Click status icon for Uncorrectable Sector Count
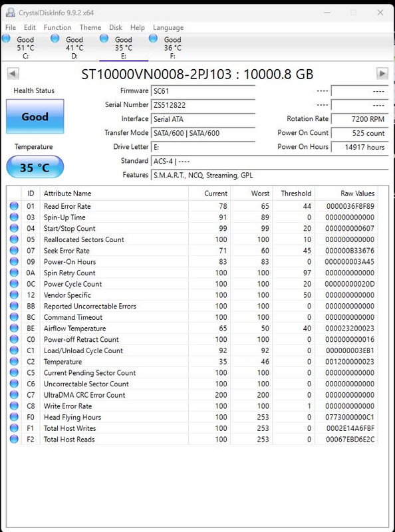Image resolution: width=395 pixels, height=532 pixels. pos(14,384)
